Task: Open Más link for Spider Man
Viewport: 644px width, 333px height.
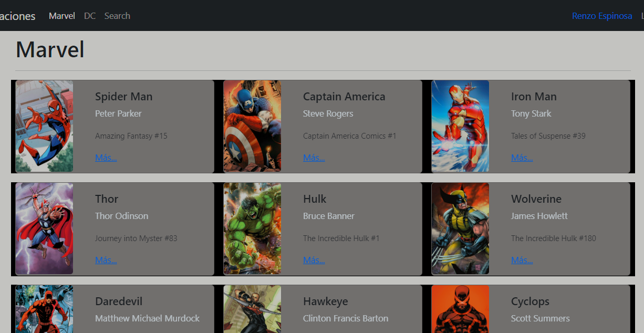Action: pyautogui.click(x=106, y=158)
